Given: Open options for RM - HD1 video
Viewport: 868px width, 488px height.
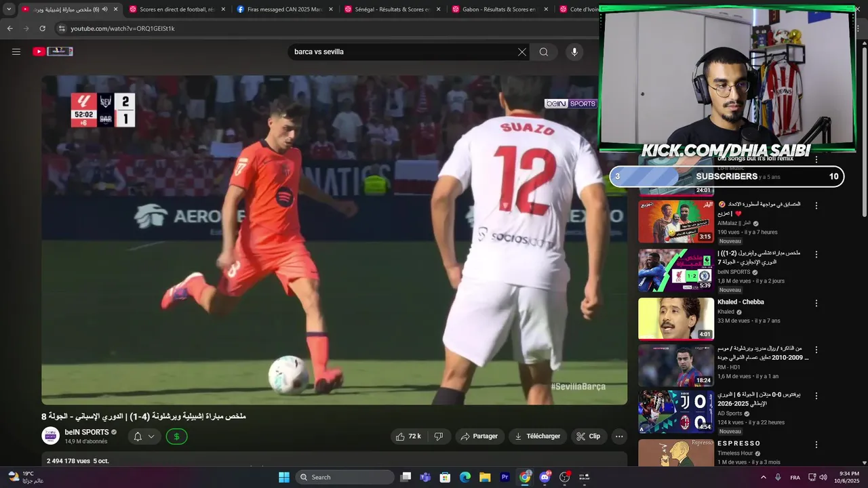Looking at the screenshot, I should [816, 350].
